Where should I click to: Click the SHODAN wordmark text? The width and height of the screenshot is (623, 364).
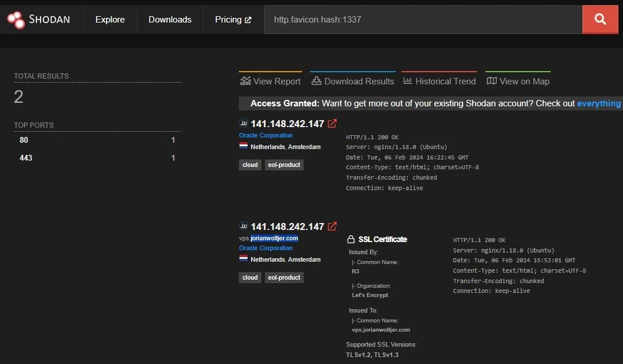coord(49,20)
